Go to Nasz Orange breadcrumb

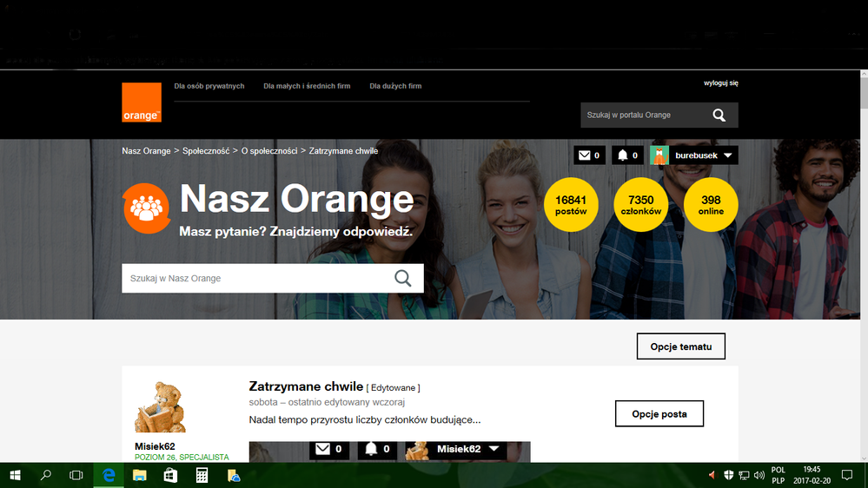coord(146,151)
